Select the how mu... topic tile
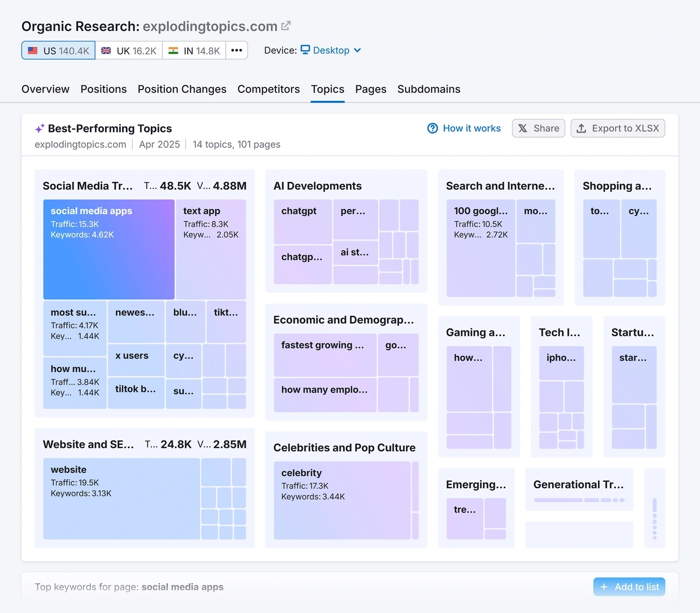 pos(75,383)
